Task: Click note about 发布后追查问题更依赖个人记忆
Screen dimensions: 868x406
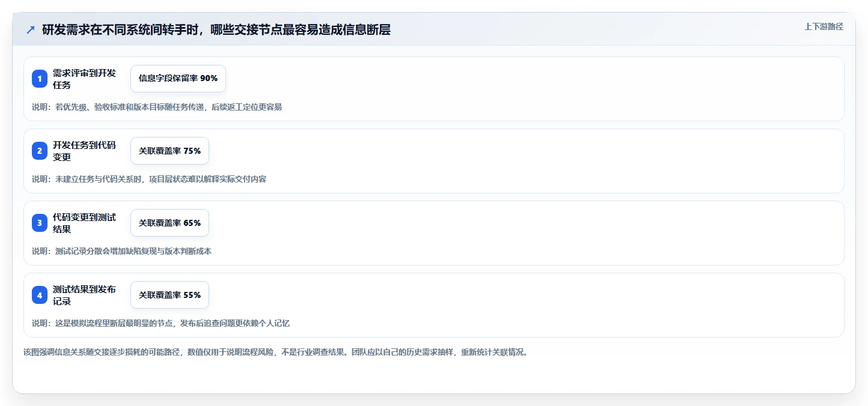Action: pos(161,323)
